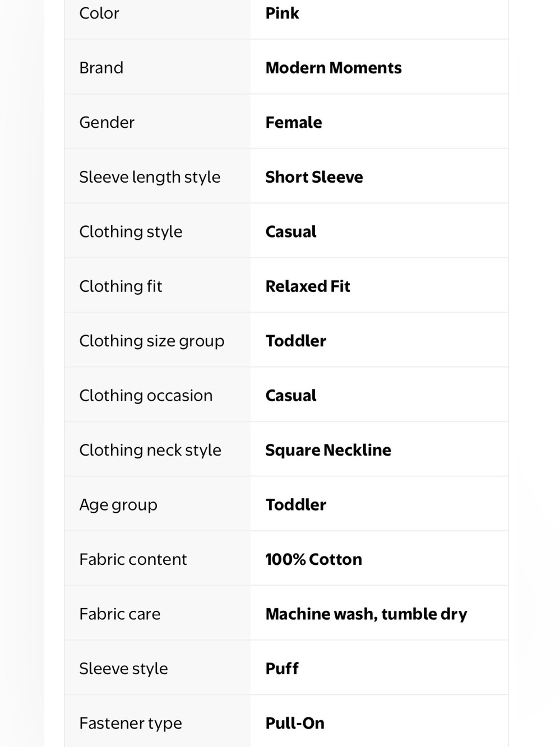Click the 100% Cotton value
Viewport: 560px width, 747px height.
(313, 559)
